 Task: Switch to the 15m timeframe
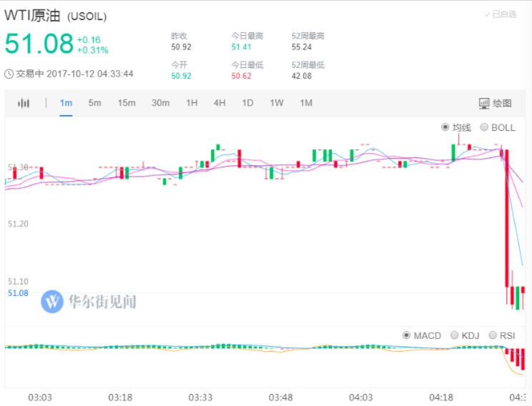pos(127,103)
